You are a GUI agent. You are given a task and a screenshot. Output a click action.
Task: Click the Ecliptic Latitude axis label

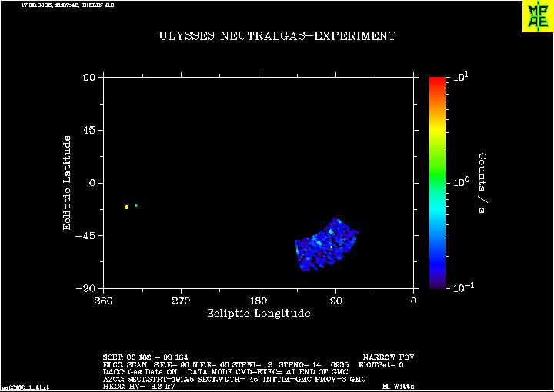67,183
